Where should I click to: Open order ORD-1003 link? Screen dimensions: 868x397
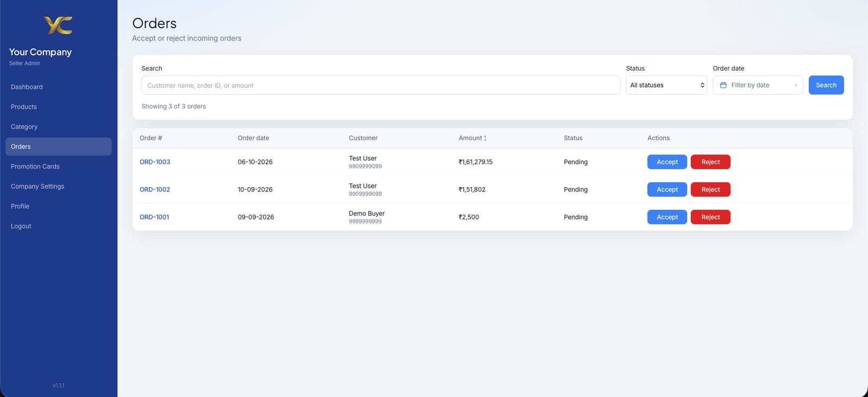(155, 162)
